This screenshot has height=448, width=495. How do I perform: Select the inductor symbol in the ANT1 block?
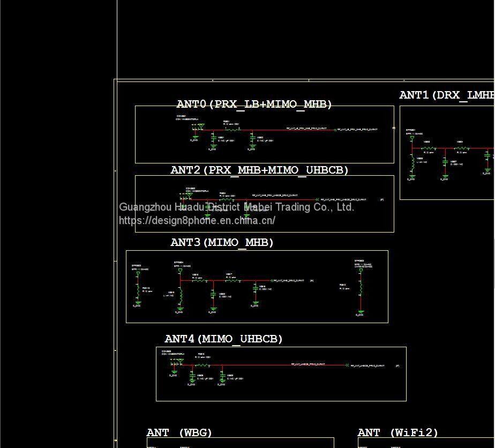click(412, 164)
